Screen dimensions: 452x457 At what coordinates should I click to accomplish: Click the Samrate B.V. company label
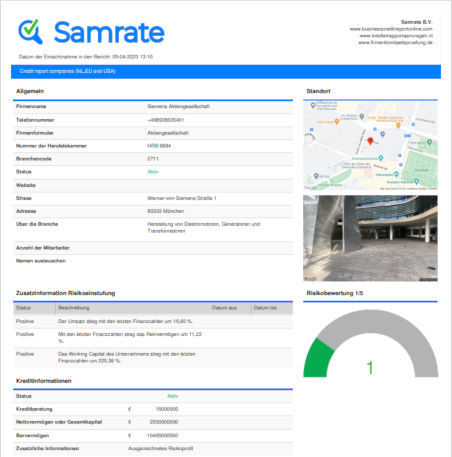(417, 22)
